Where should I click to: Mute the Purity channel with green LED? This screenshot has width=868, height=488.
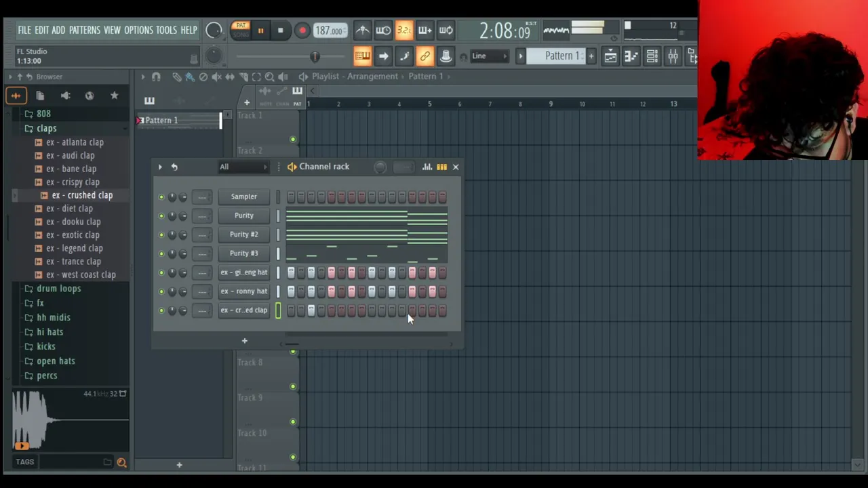coord(161,216)
